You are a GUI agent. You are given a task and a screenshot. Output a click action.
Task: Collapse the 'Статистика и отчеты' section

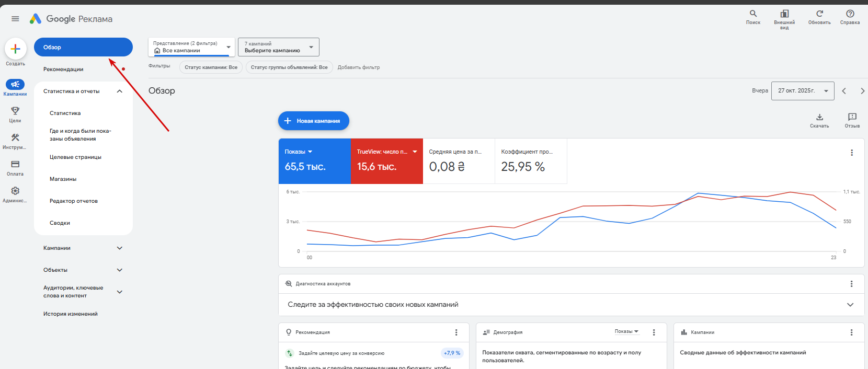[x=119, y=91]
